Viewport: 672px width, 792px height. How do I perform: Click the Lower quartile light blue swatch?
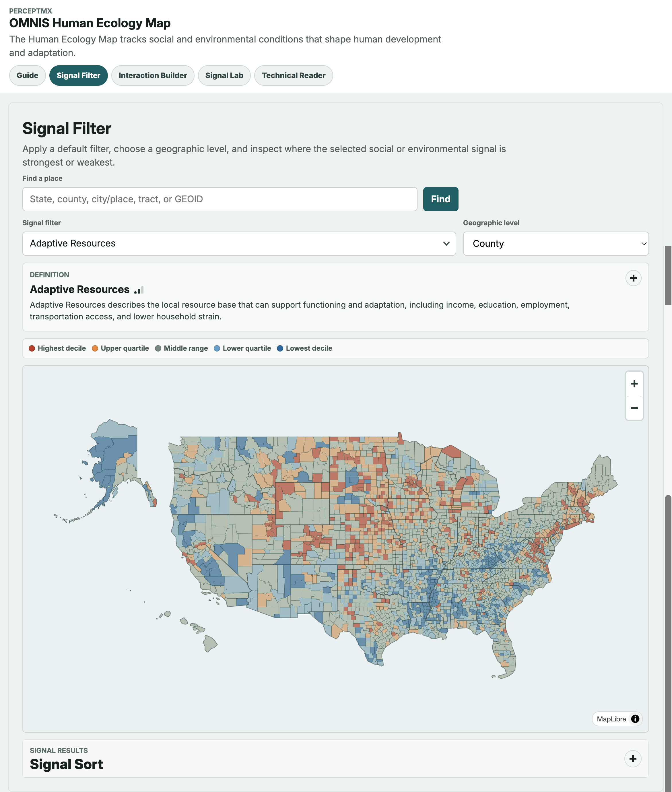coord(217,348)
